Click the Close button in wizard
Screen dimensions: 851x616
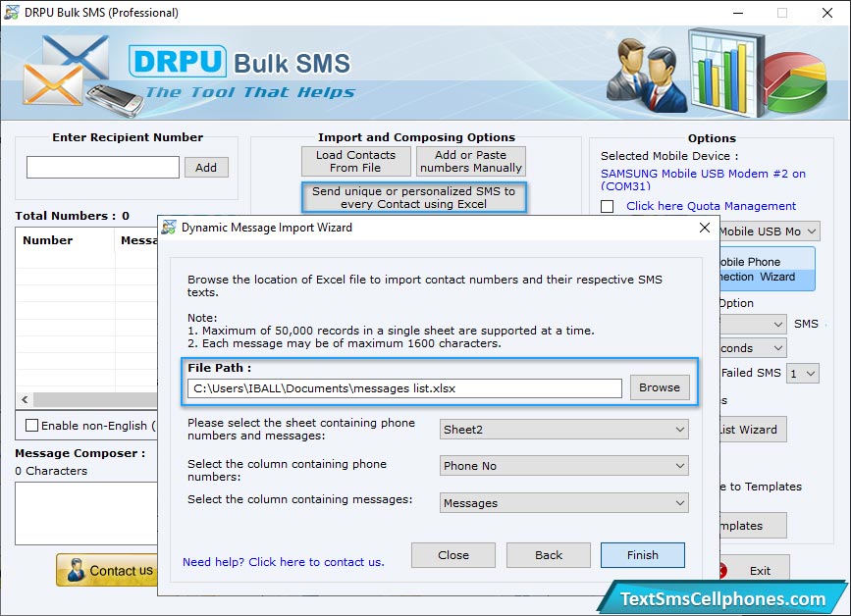(x=453, y=555)
